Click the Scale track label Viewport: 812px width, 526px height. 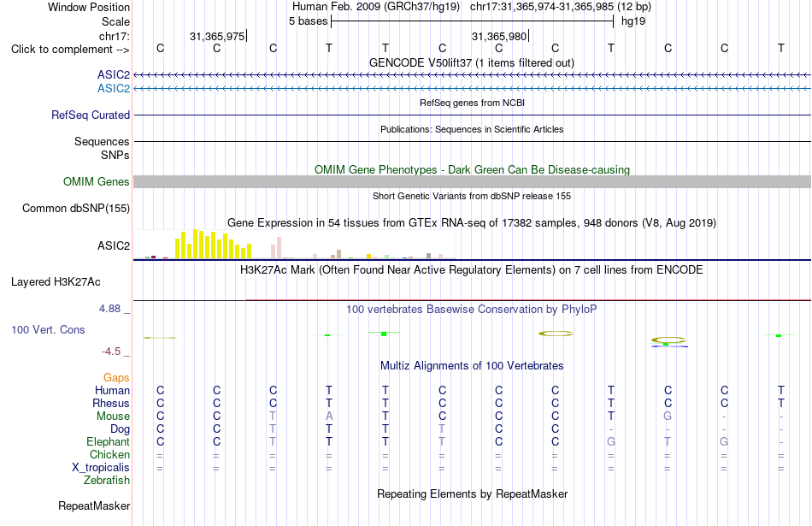click(x=115, y=21)
